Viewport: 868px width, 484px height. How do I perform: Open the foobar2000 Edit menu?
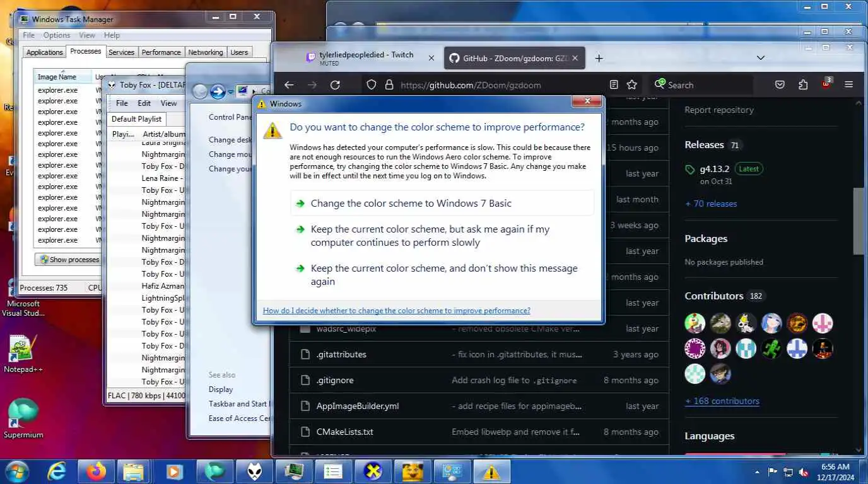coord(144,103)
